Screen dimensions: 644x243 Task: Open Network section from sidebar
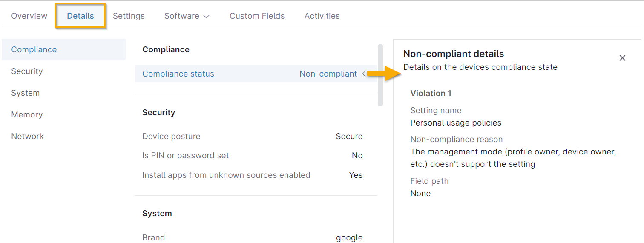point(27,136)
